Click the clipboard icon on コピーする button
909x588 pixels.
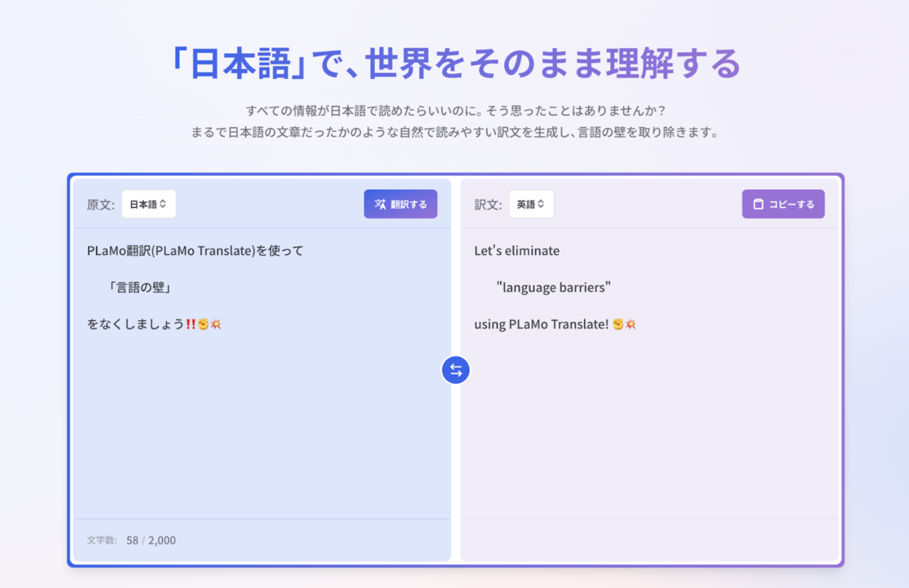tap(758, 204)
